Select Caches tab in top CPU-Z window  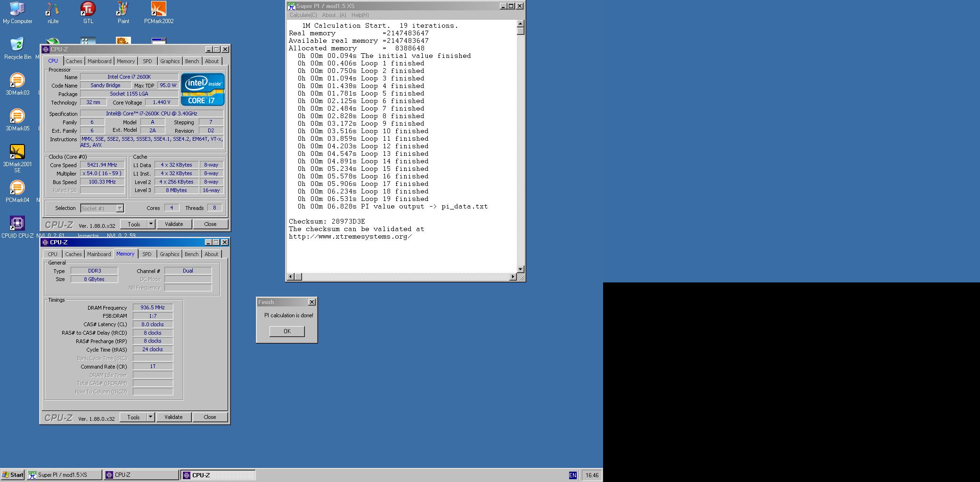(x=74, y=61)
